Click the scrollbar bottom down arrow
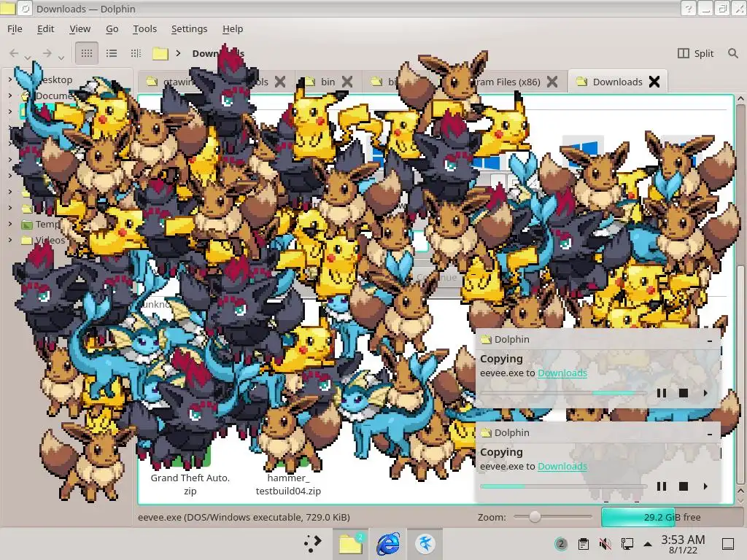747x560 pixels. point(740,500)
